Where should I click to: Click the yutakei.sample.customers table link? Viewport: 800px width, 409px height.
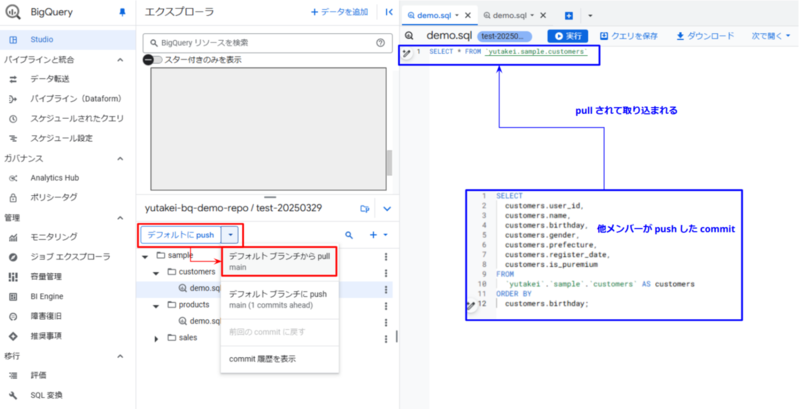(536, 52)
